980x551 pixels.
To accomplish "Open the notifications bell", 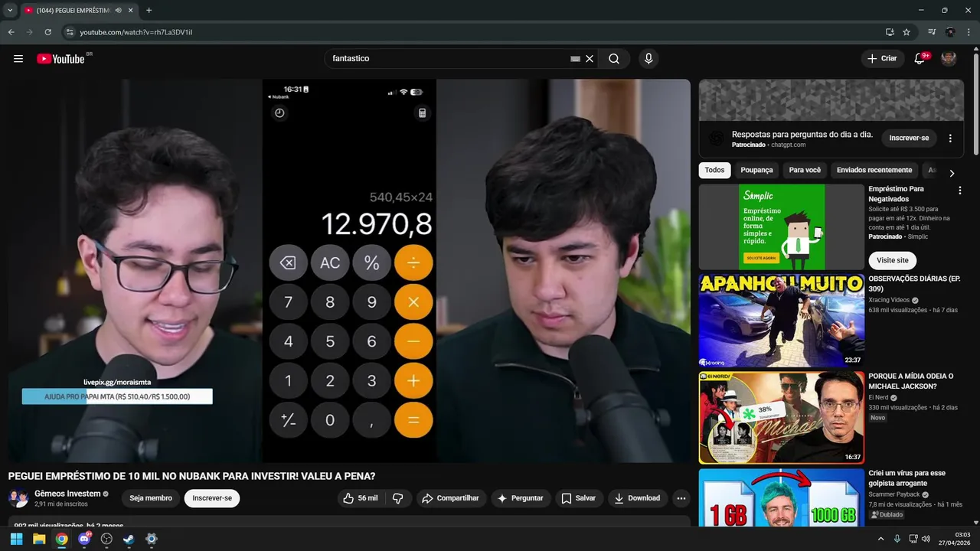I will coord(920,59).
